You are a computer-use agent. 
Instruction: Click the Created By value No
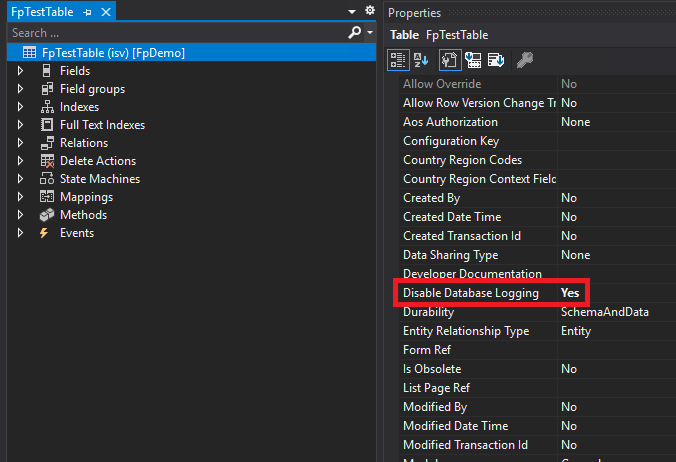pyautogui.click(x=569, y=198)
